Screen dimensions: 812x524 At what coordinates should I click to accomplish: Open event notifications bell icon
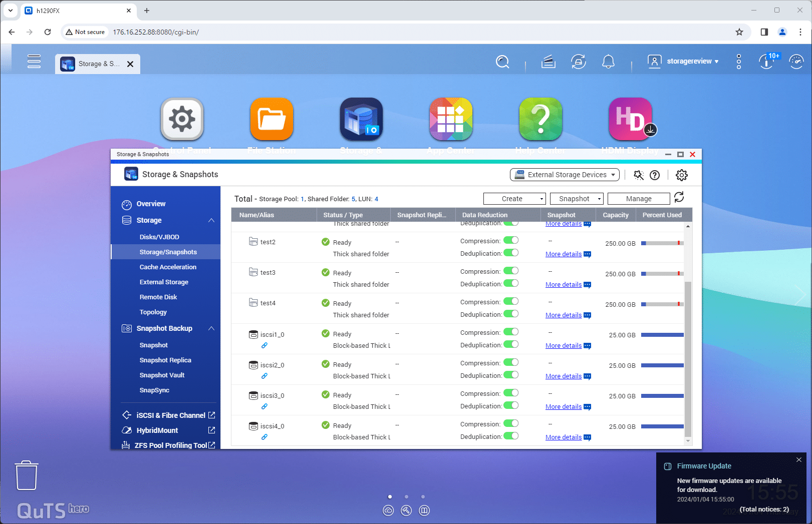tap(608, 62)
